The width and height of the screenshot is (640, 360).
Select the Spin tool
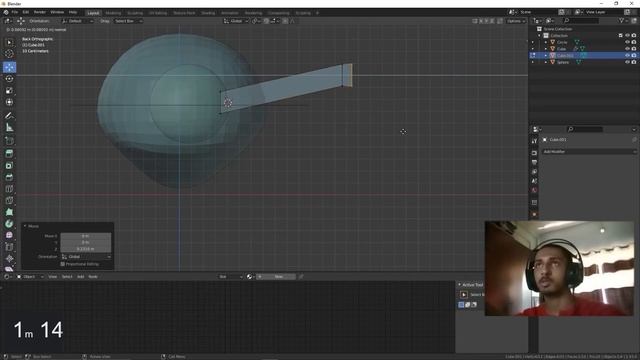point(9,224)
